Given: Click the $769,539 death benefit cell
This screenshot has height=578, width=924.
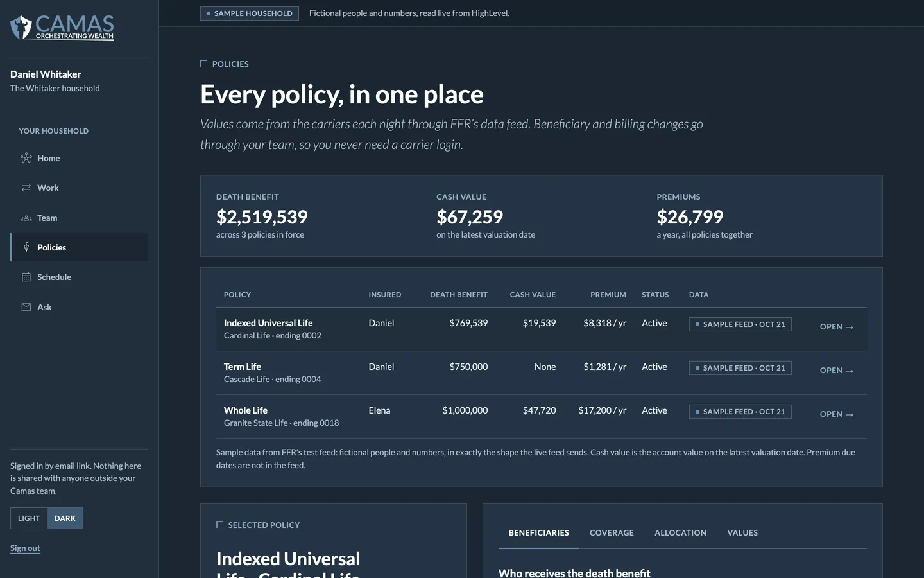Looking at the screenshot, I should click(x=468, y=323).
